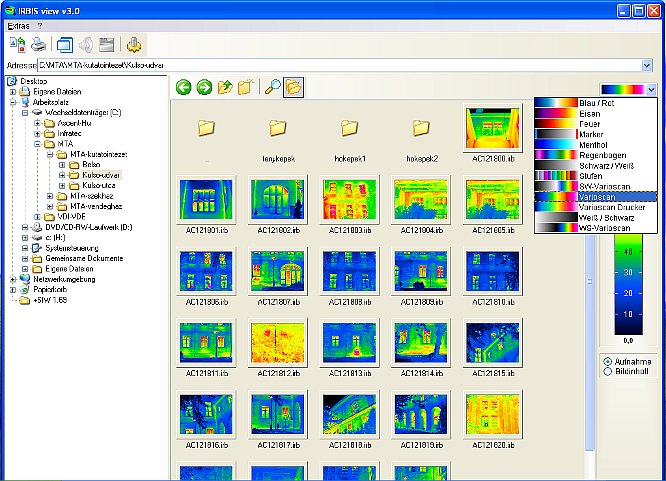Collapse the Arbeitsplatz tree node
666x481 pixels.
pos(13,102)
